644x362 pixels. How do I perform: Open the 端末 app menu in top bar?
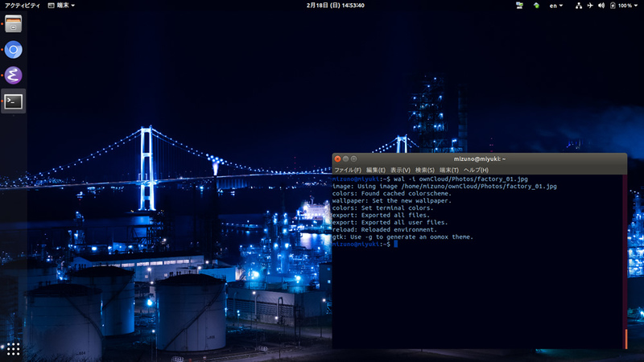click(62, 6)
